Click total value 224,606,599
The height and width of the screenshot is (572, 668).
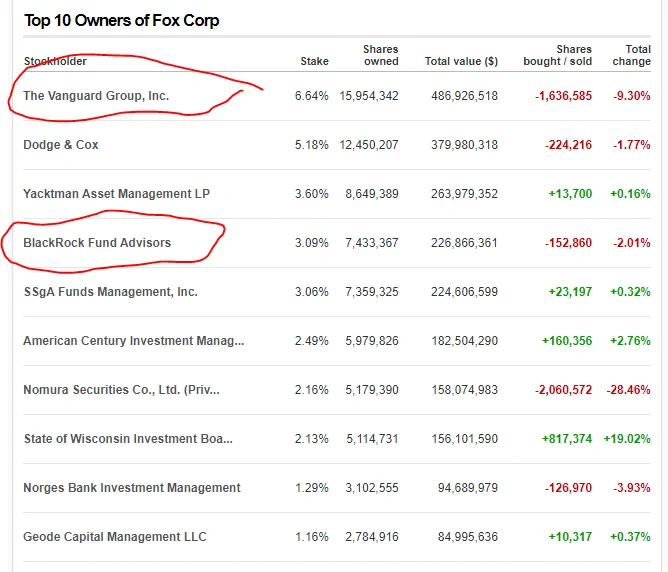(464, 292)
